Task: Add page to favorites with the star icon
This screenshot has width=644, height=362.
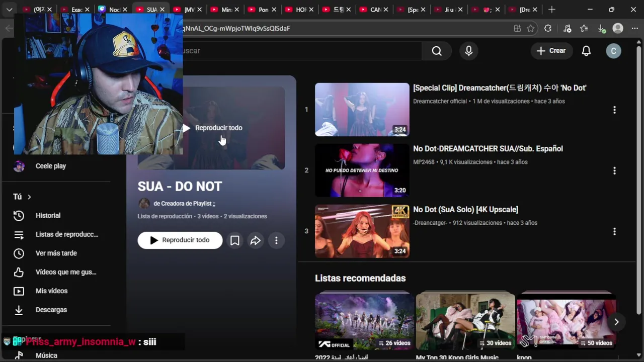Action: 531,29
